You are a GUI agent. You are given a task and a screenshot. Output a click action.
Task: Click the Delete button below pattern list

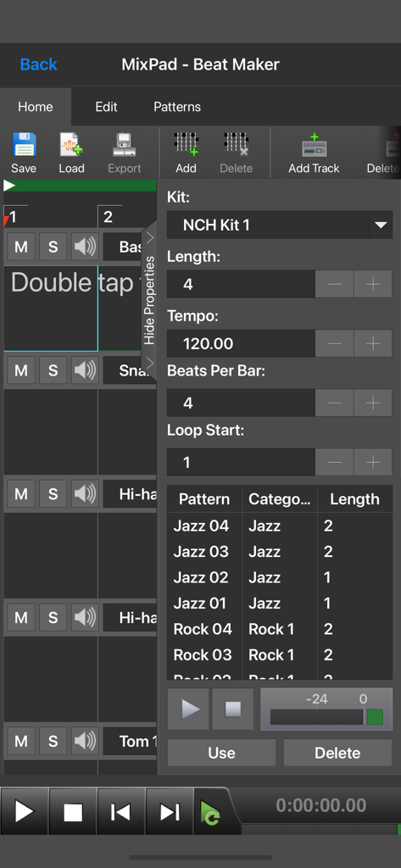[337, 753]
